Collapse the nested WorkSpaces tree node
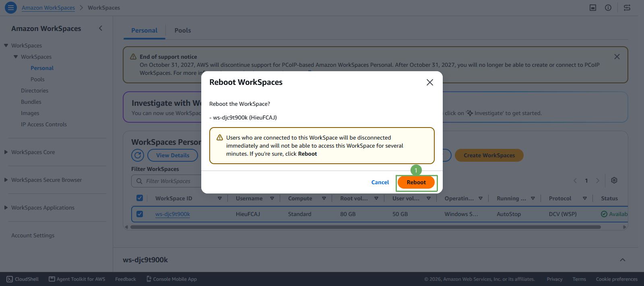Screen dimensions: 644x286 pos(16,57)
